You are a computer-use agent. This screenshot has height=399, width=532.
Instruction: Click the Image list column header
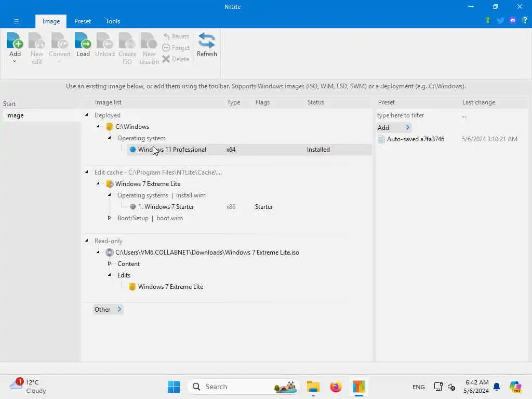tap(108, 102)
